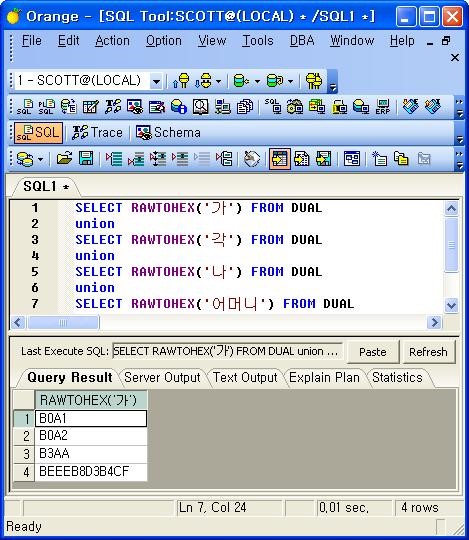The height and width of the screenshot is (540, 469).
Task: Open the Schema browser
Action: pyautogui.click(x=168, y=133)
